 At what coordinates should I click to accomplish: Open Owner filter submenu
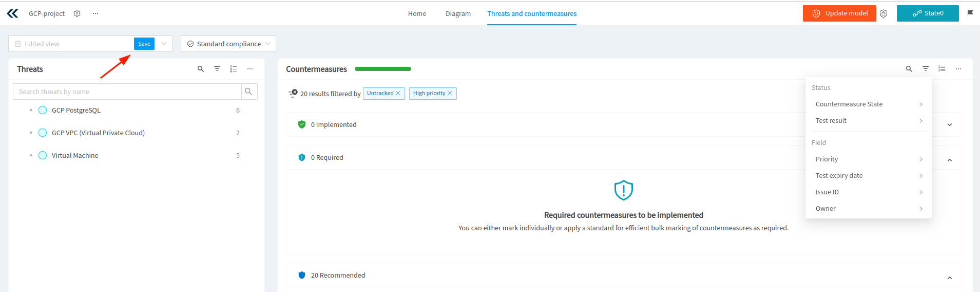pyautogui.click(x=869, y=208)
